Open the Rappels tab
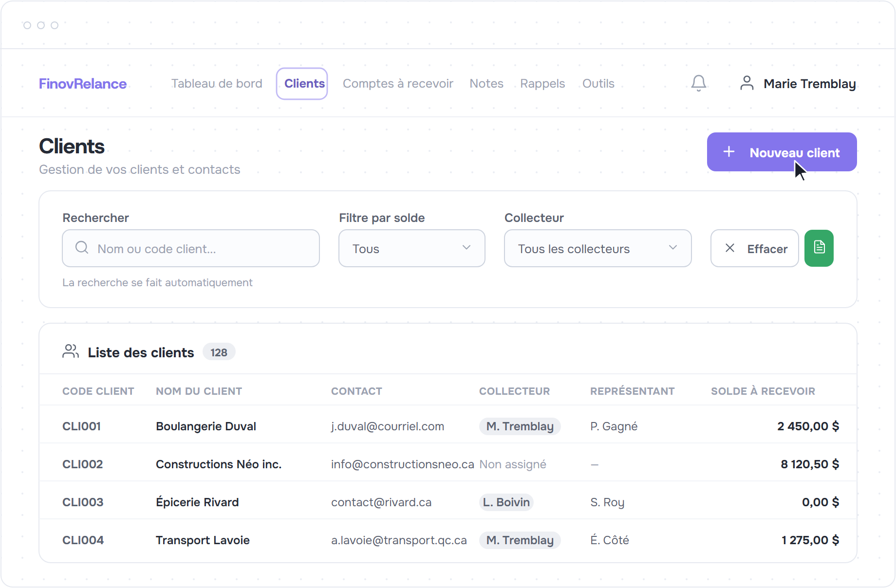This screenshot has width=896, height=588. [x=542, y=84]
